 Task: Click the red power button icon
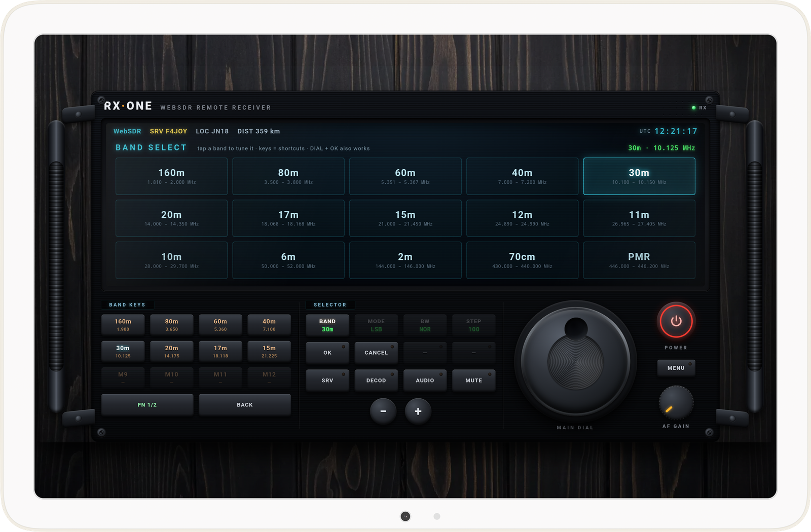[x=676, y=321]
